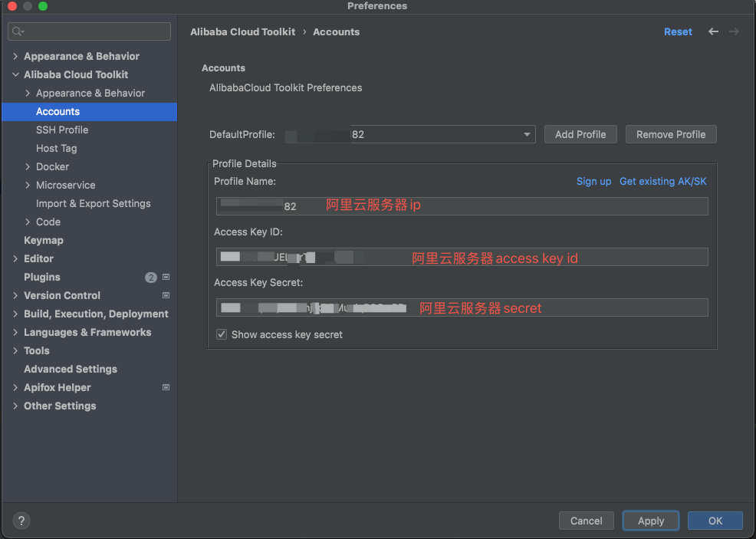The height and width of the screenshot is (539, 756).
Task: Go back with the left arrow icon
Action: pos(713,31)
